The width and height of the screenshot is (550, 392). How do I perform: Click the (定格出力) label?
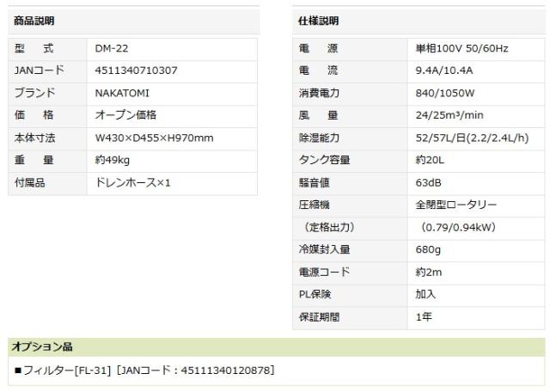click(x=329, y=227)
